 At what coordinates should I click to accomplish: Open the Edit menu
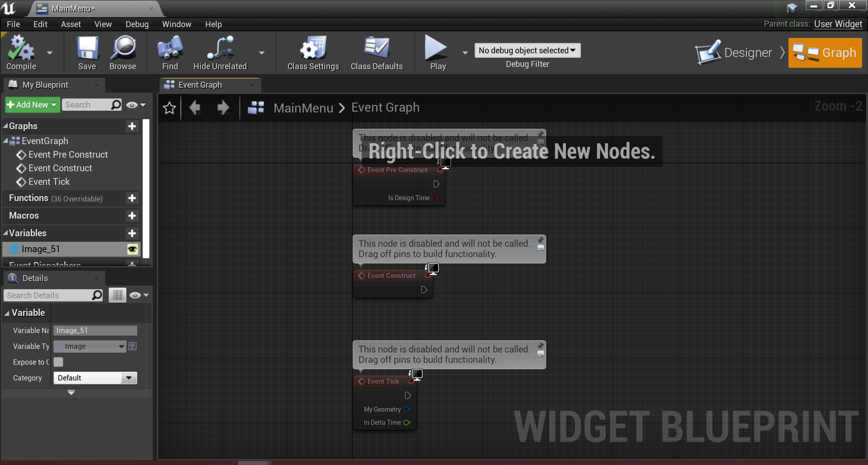40,24
